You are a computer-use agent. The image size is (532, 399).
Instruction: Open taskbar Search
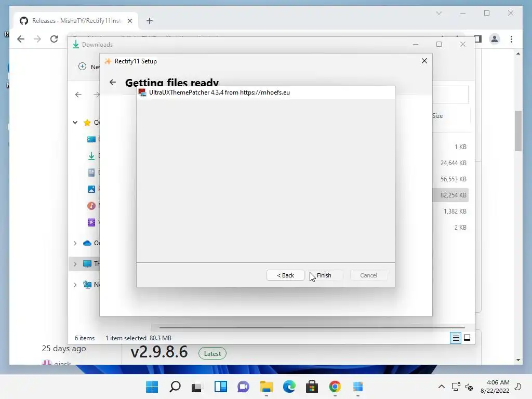pos(175,387)
